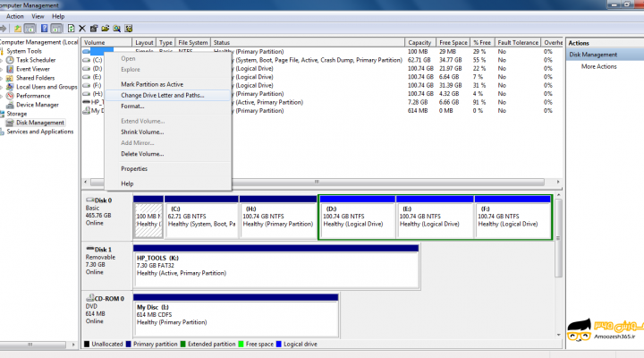Select Device Manager icon in tree
Image resolution: width=644 pixels, height=358 pixels.
[10, 105]
